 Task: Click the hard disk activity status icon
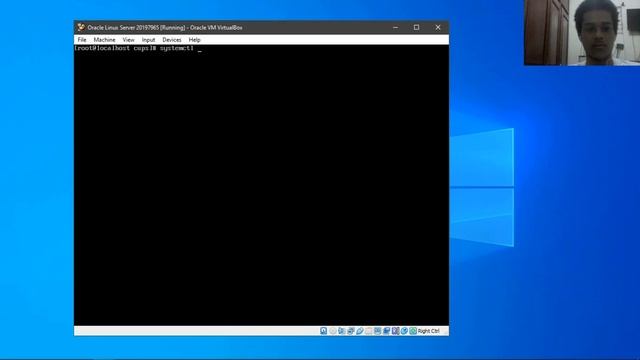(324, 331)
